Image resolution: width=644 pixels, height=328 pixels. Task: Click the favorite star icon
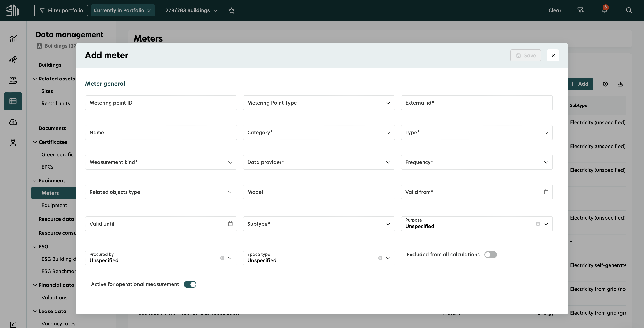click(x=232, y=10)
